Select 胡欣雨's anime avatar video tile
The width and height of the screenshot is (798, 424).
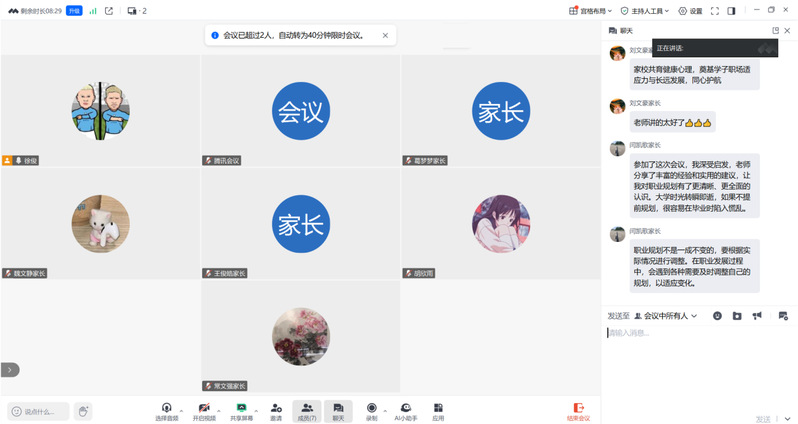tap(499, 223)
